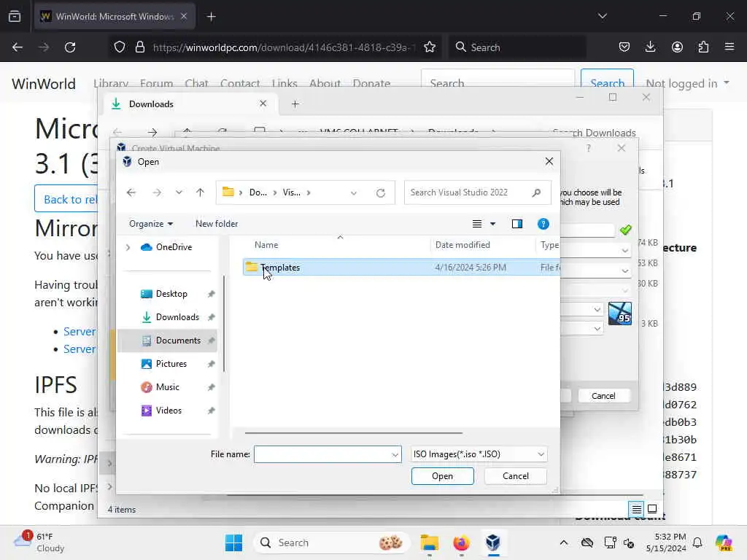
Task: Close the Open dialog
Action: 549,161
